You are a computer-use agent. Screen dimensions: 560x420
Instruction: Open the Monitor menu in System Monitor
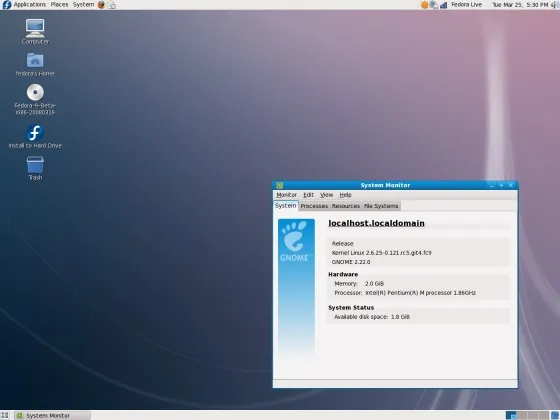coord(286,195)
